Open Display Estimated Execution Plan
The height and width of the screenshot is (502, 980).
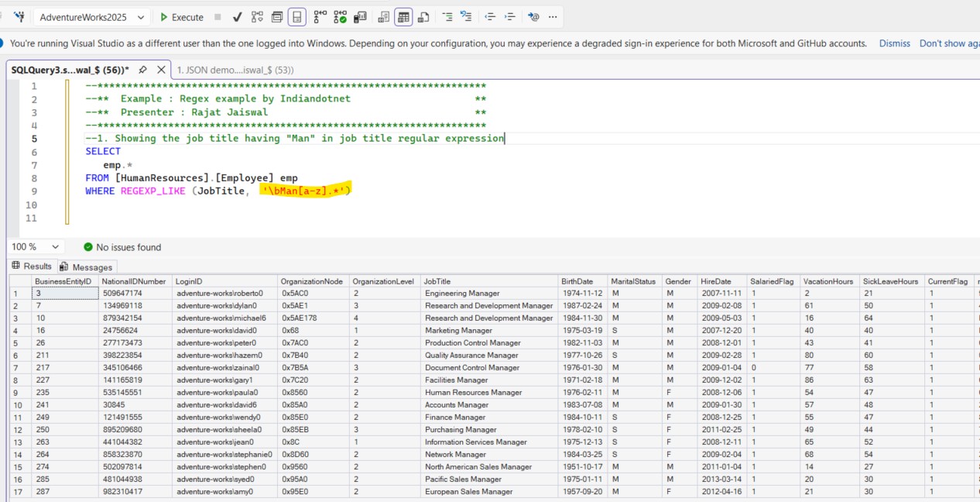pyautogui.click(x=258, y=16)
